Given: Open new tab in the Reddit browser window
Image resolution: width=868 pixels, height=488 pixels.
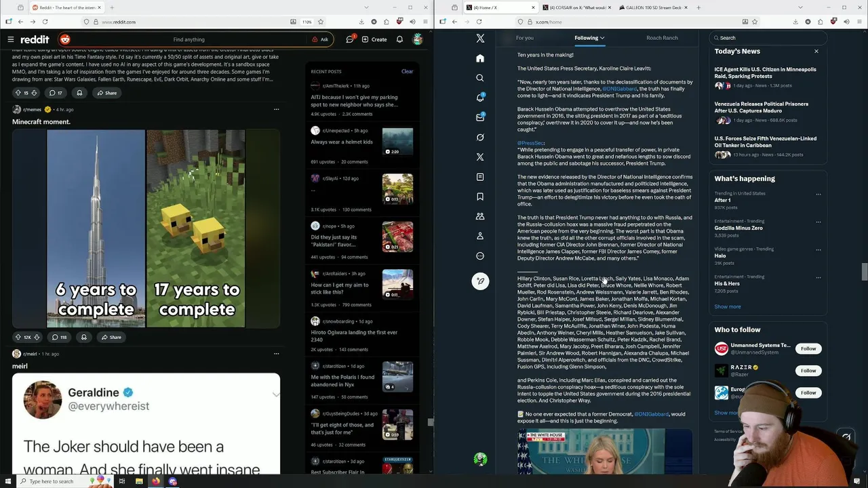Looking at the screenshot, I should click(112, 7).
